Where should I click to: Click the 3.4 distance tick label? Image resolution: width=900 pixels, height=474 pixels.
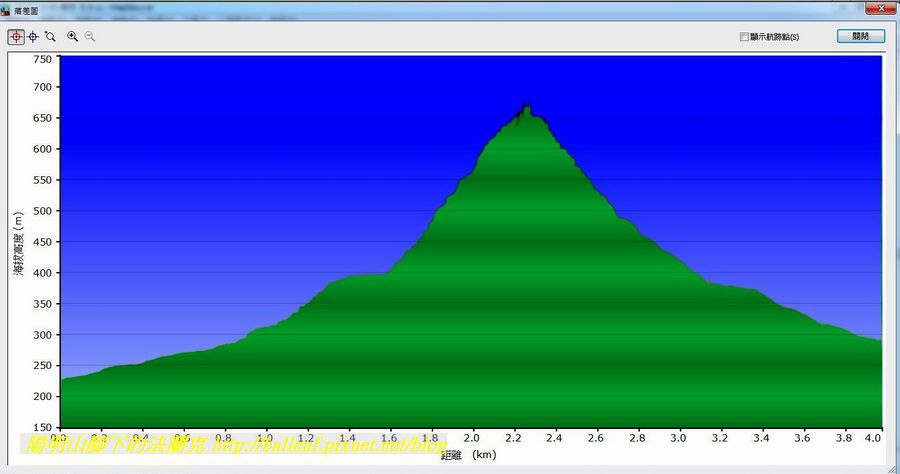(x=761, y=438)
